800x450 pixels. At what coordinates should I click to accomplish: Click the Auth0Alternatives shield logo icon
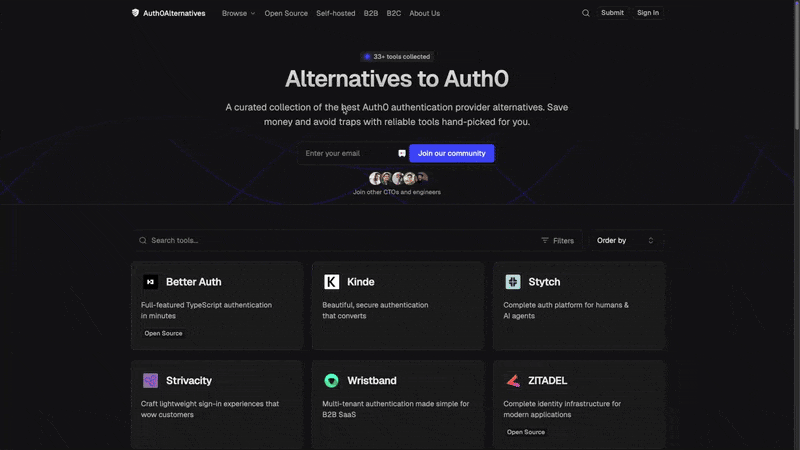pyautogui.click(x=135, y=13)
